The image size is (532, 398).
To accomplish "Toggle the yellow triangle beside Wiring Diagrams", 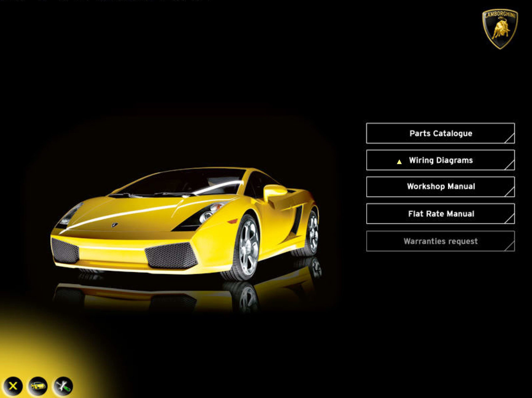I will tap(399, 162).
